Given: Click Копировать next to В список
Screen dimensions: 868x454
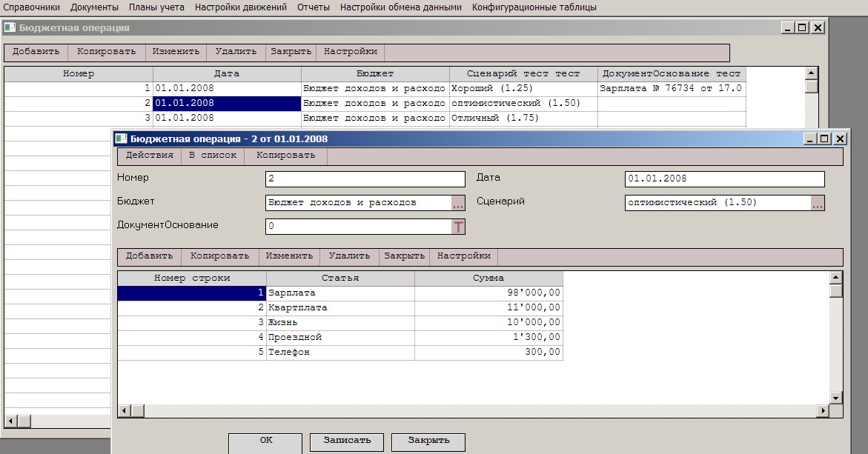Looking at the screenshot, I should tap(285, 156).
